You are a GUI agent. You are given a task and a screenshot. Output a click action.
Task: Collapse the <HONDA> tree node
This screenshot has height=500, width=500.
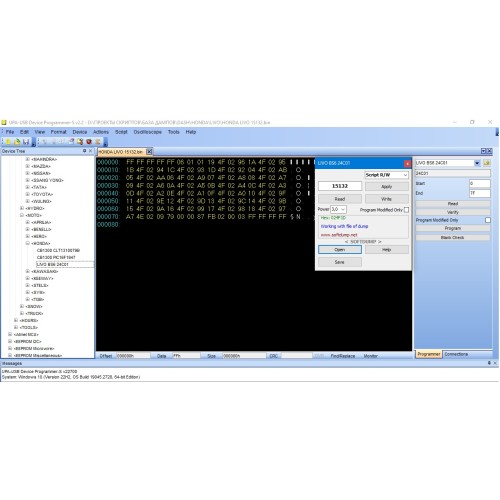click(28, 243)
